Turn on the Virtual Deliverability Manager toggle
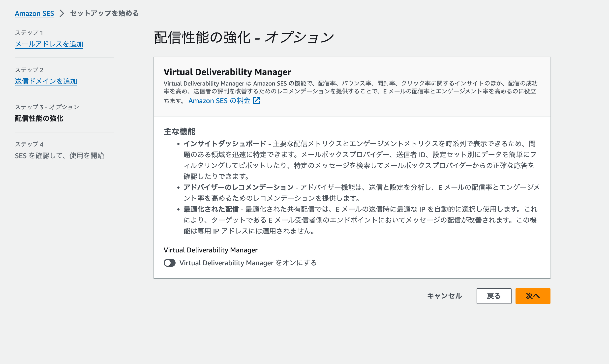The height and width of the screenshot is (364, 609). (170, 263)
